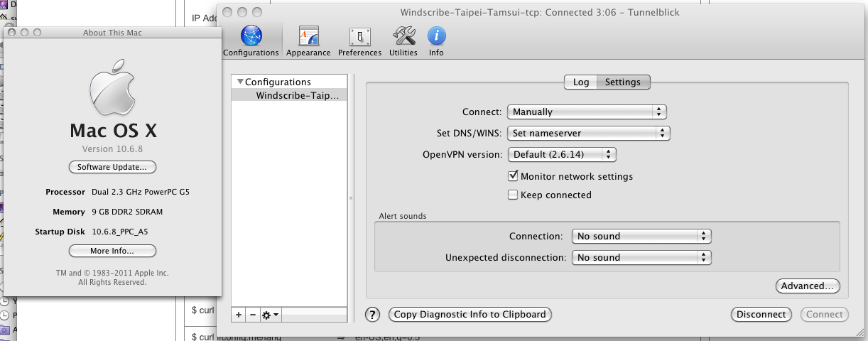Open the Connect dropdown set to Manually
Image resolution: width=868 pixels, height=341 pixels.
click(587, 112)
